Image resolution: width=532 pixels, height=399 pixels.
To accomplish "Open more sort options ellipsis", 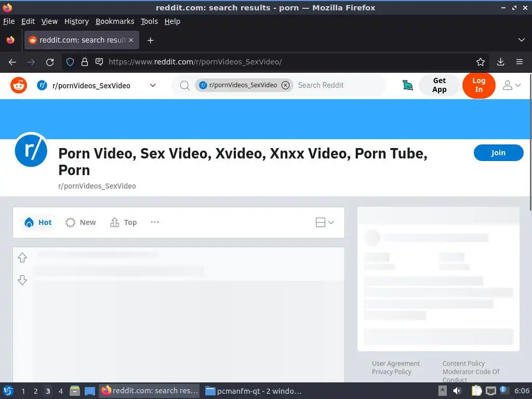I will pos(155,222).
